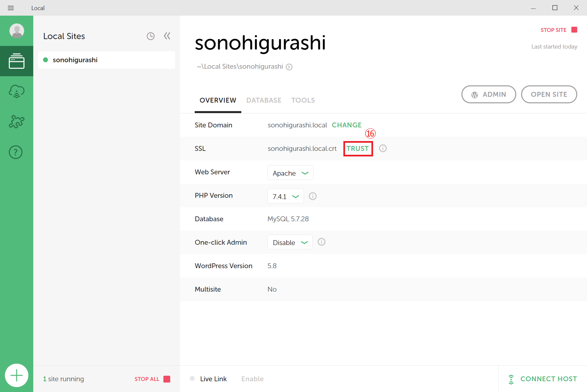This screenshot has width=587, height=392.
Task: Open the Add-ons puzzle icon
Action: coord(17,122)
